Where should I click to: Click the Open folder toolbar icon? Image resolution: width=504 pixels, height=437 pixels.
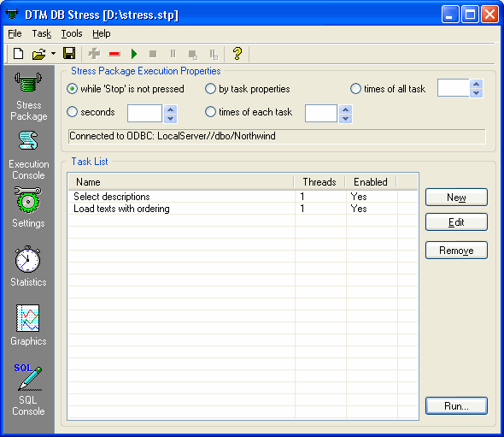click(x=39, y=54)
